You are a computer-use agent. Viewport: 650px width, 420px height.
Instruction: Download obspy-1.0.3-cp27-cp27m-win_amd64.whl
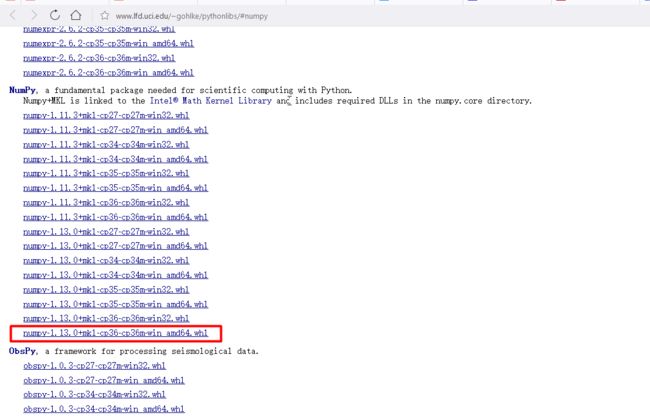click(x=104, y=380)
